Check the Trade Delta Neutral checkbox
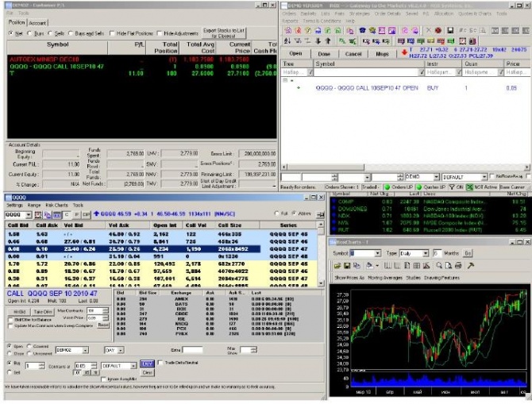The image size is (532, 404). [x=160, y=363]
